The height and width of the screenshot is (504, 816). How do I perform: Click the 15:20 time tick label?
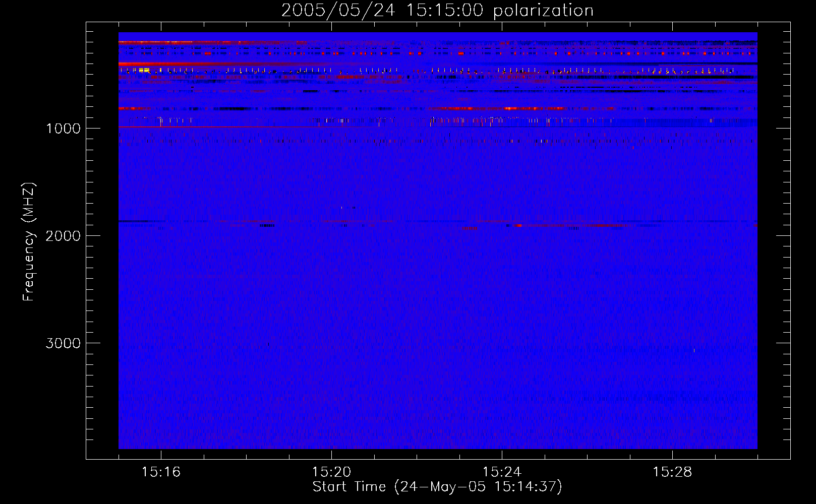(x=331, y=472)
